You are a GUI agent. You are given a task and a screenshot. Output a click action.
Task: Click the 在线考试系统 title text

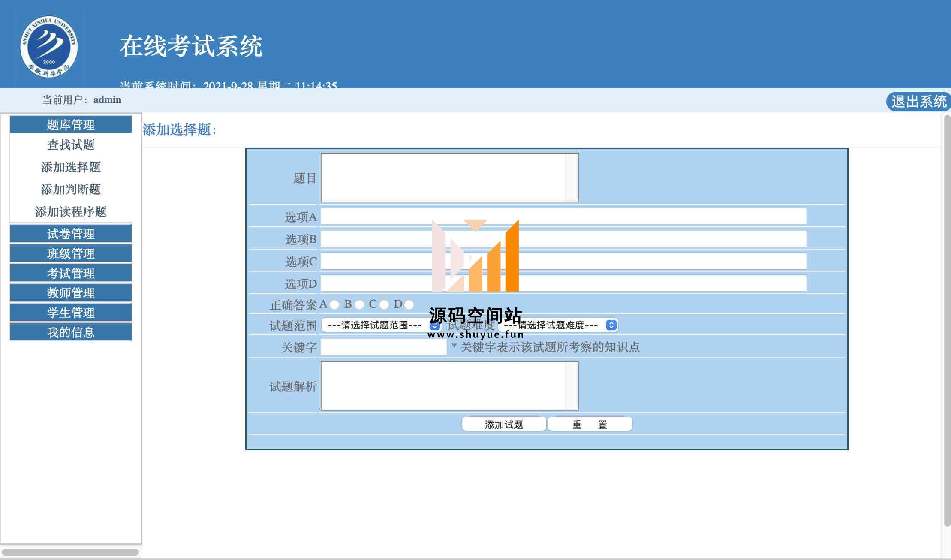pos(191,46)
